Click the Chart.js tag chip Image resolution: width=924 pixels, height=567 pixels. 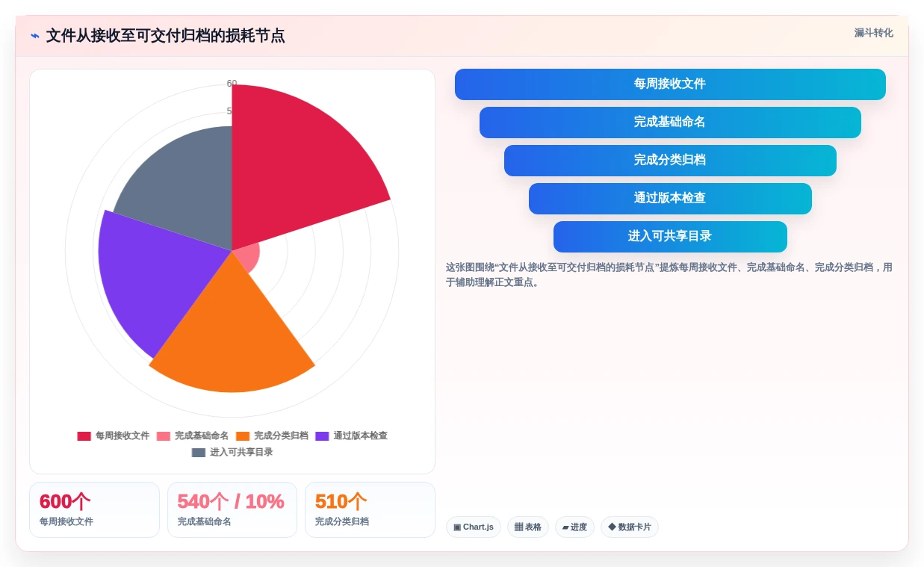(474, 527)
